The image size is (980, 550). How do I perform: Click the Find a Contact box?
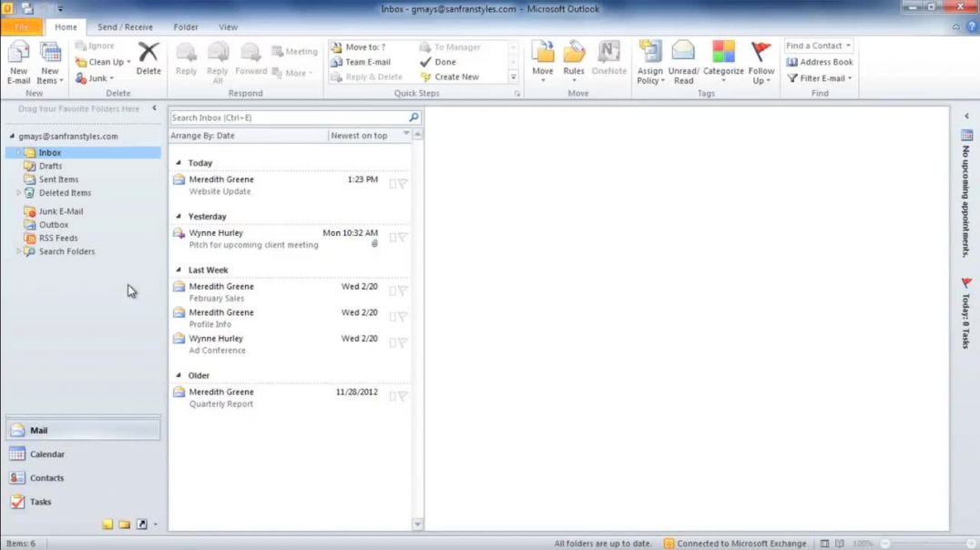(818, 46)
